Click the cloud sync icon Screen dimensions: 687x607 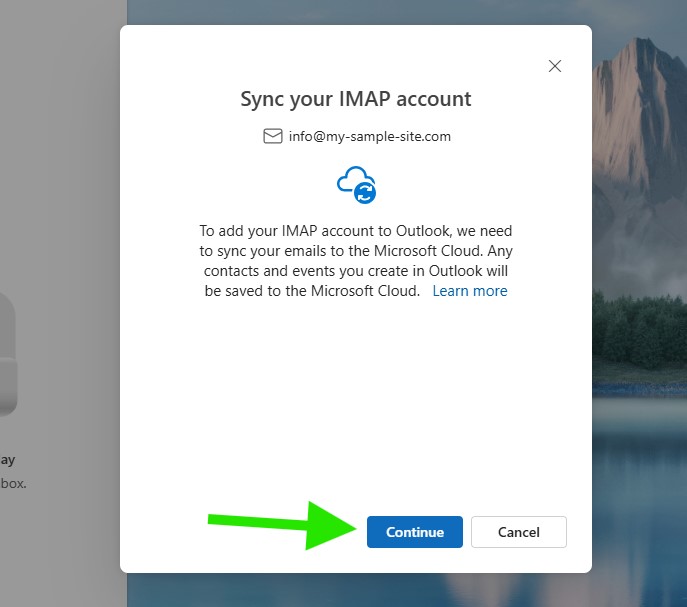(x=357, y=185)
